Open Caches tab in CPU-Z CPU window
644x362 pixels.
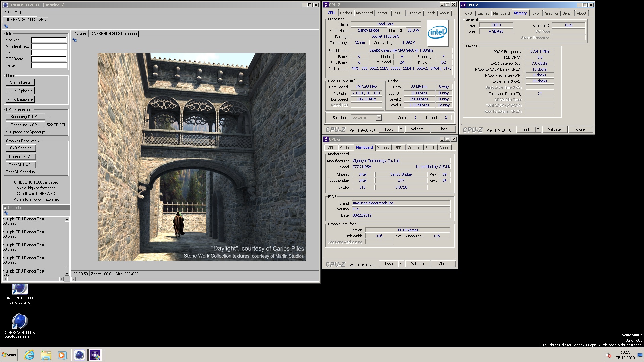click(346, 13)
